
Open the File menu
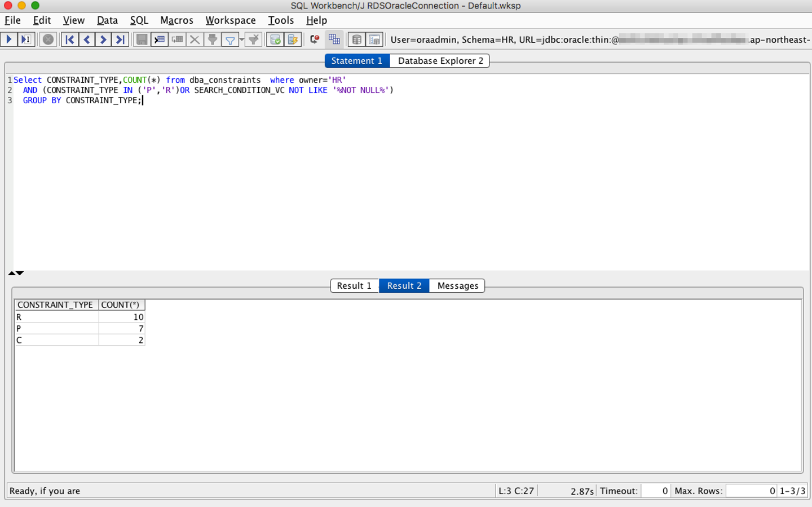12,20
